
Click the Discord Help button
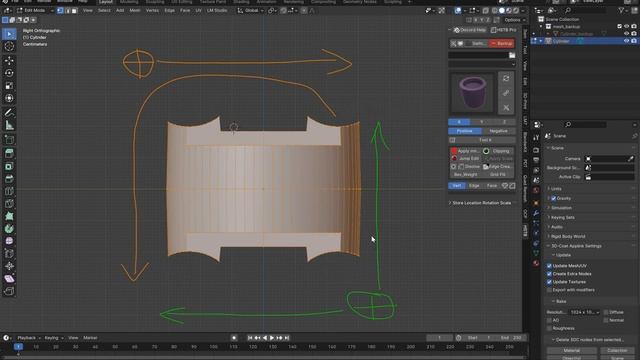coord(470,30)
